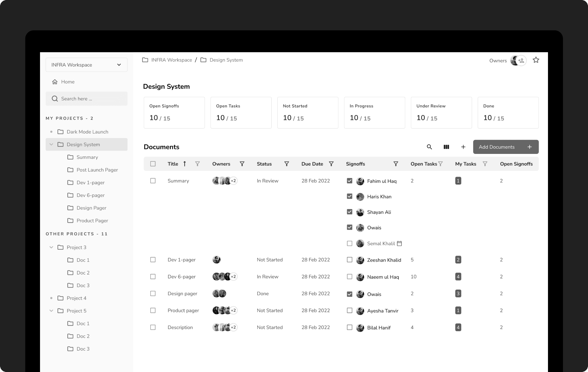The image size is (588, 372).
Task: Collapse Design System folder chevron
Action: click(51, 144)
